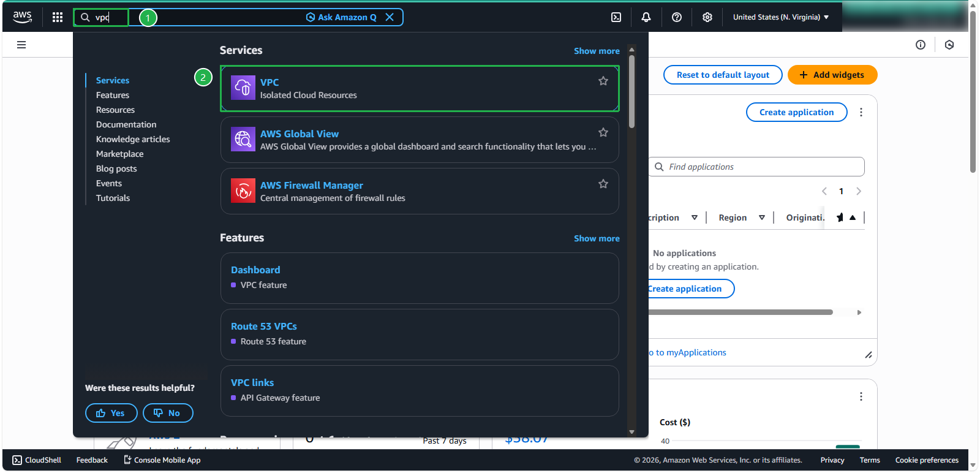Open the AWS home logo
This screenshot has height=473, width=980.
pyautogui.click(x=22, y=17)
